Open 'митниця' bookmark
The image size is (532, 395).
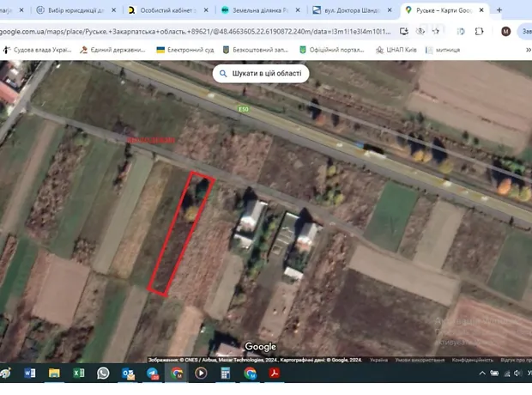coord(443,50)
